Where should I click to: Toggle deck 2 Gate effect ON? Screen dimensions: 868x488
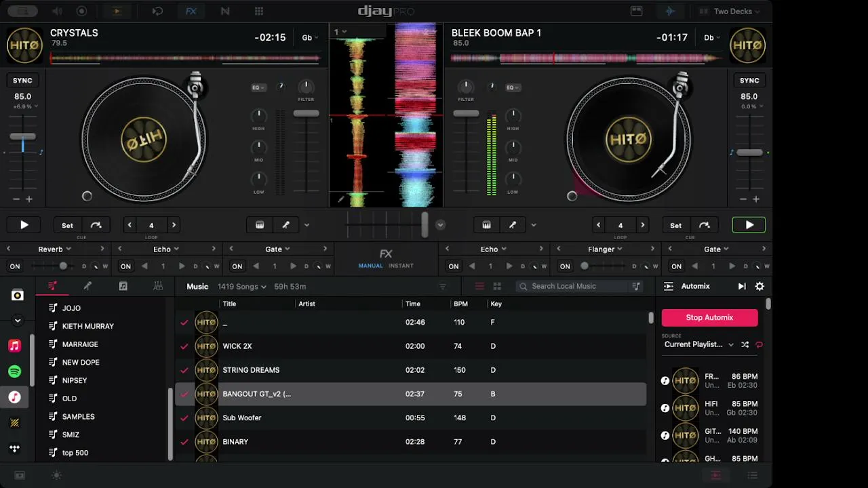(676, 266)
